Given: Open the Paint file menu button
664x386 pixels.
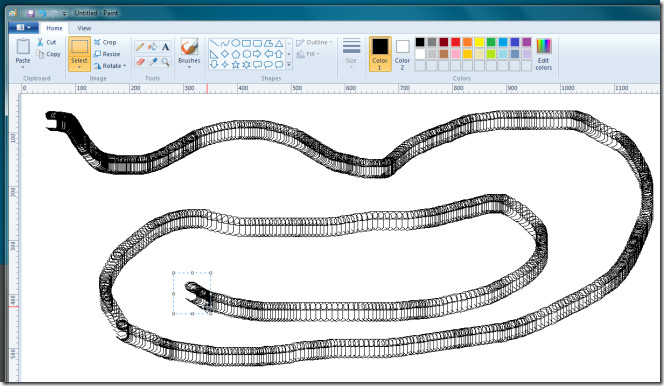Looking at the screenshot, I should point(24,28).
